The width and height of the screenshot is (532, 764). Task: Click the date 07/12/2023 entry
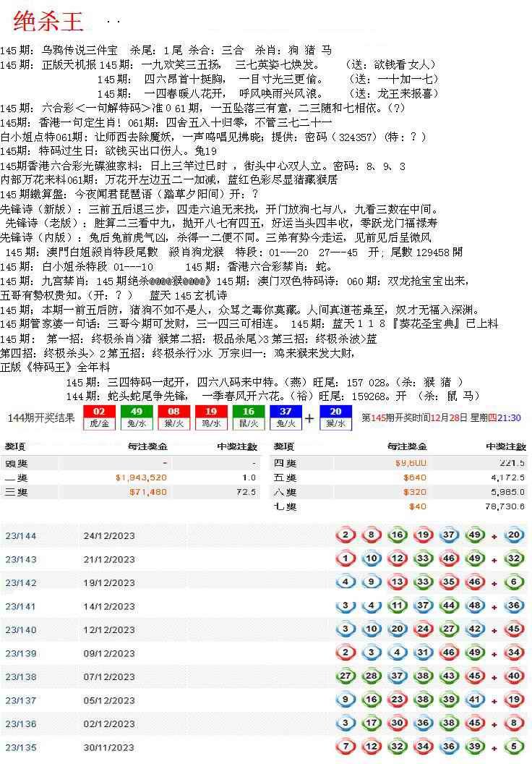[x=109, y=677]
